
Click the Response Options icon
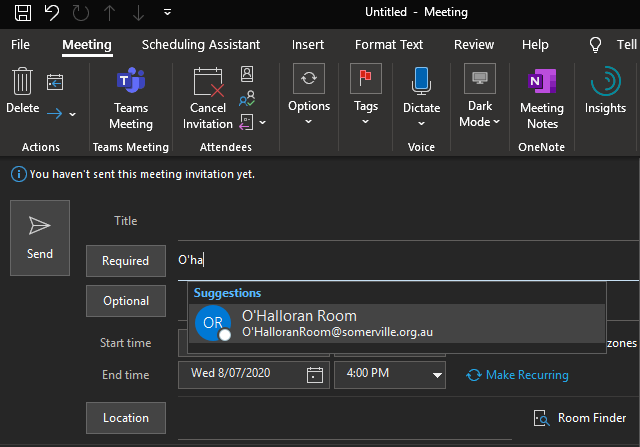(247, 122)
